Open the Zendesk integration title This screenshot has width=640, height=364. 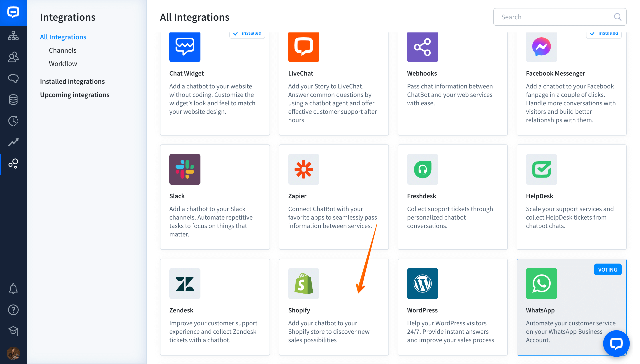point(181,310)
